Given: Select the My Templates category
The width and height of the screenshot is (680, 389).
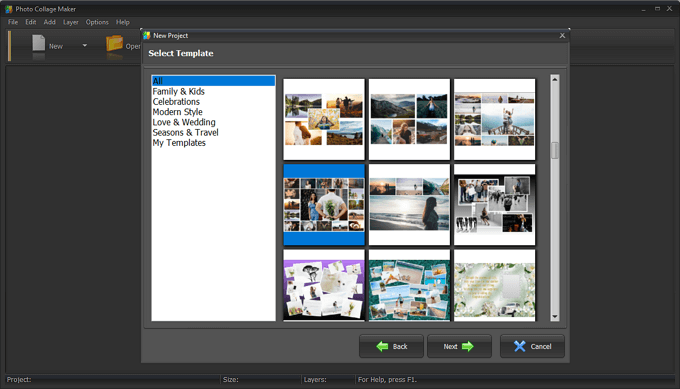Looking at the screenshot, I should point(179,143).
